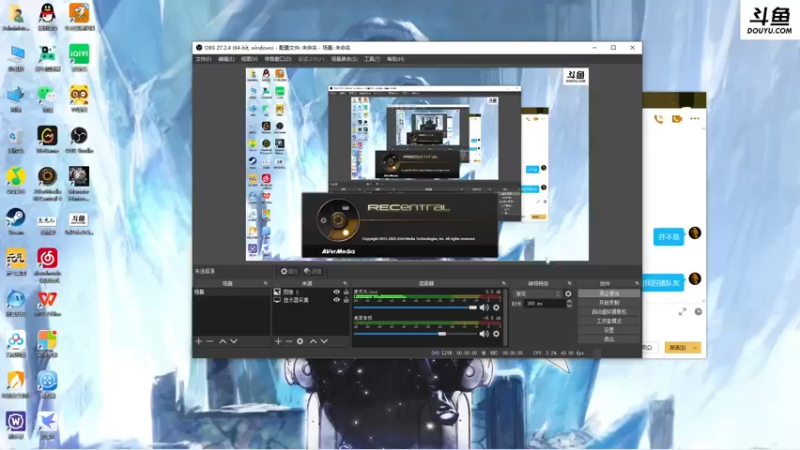Open source properties gear in Sources dock
Screen dimensions: 800x450
click(x=300, y=341)
